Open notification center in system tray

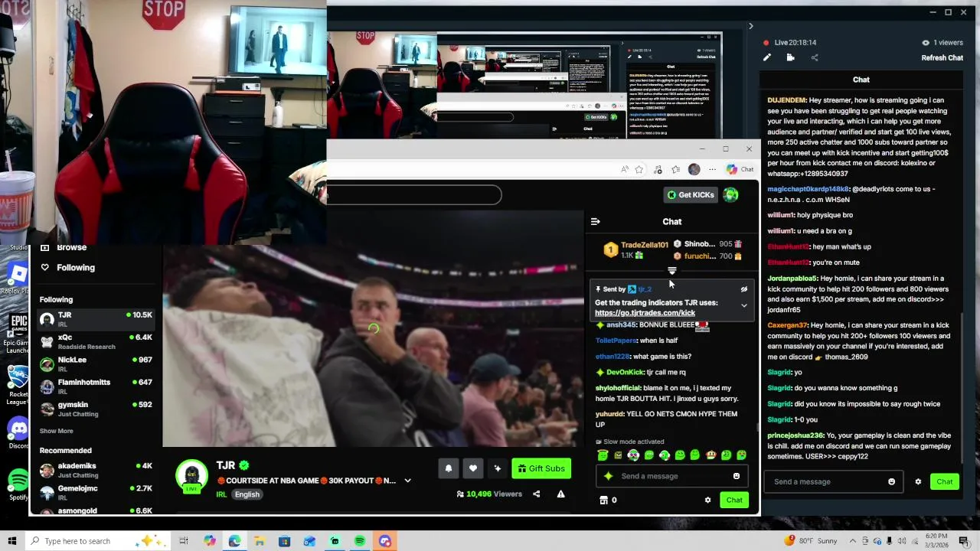click(x=964, y=541)
